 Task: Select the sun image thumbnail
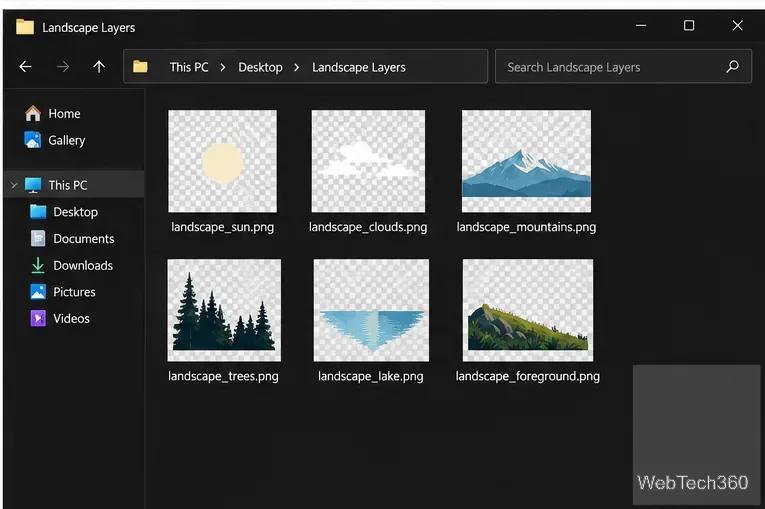(x=222, y=161)
